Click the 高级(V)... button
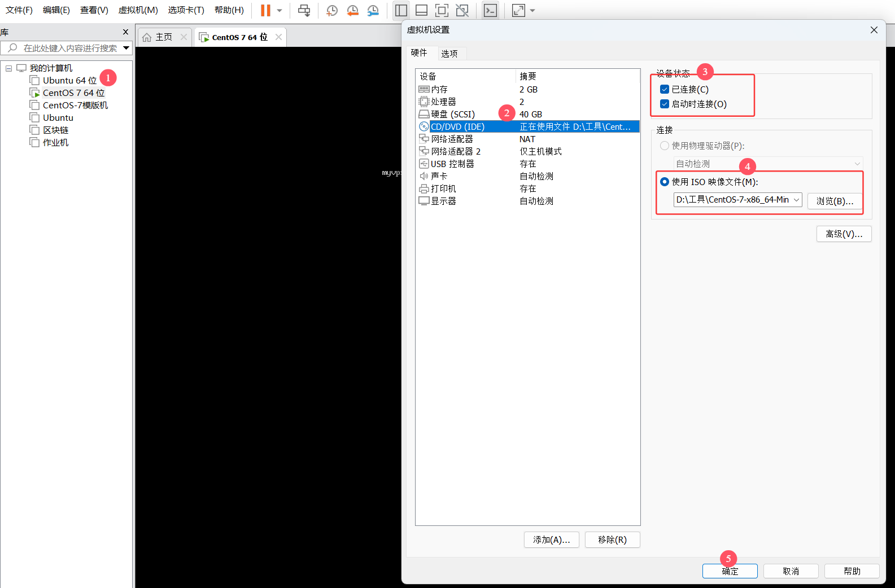The image size is (895, 588). tap(844, 234)
